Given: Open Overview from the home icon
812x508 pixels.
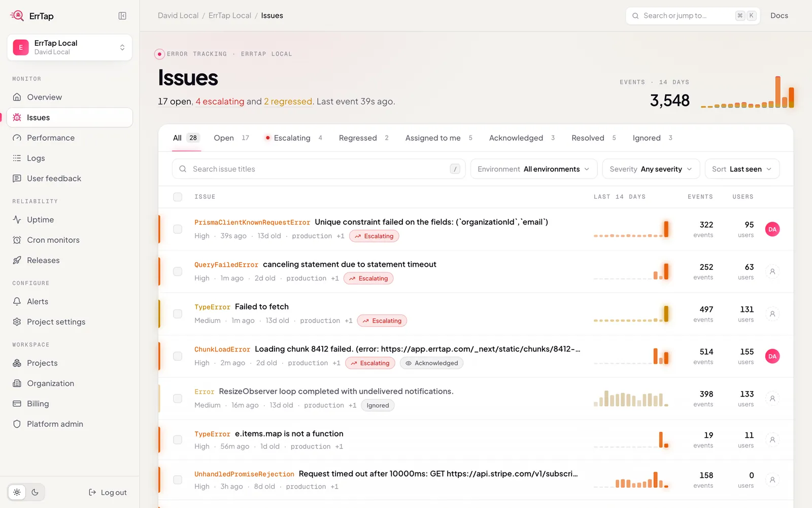Looking at the screenshot, I should point(17,97).
